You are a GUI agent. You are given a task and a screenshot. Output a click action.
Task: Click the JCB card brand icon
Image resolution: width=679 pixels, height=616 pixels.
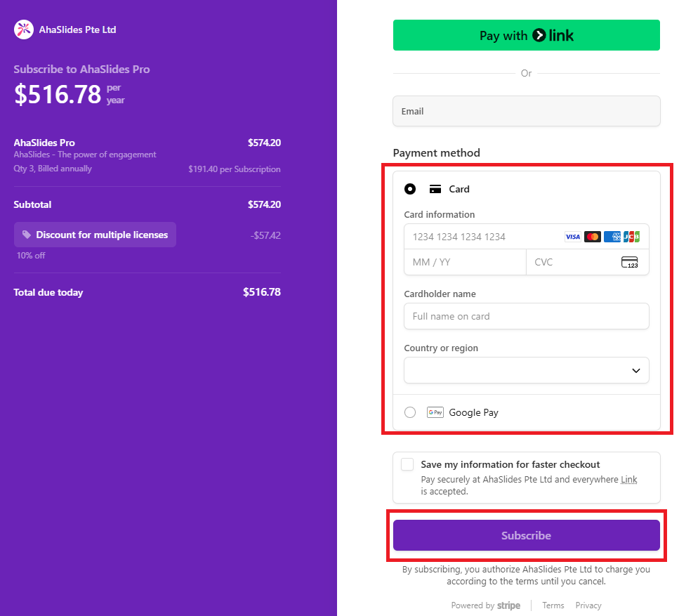coord(631,237)
